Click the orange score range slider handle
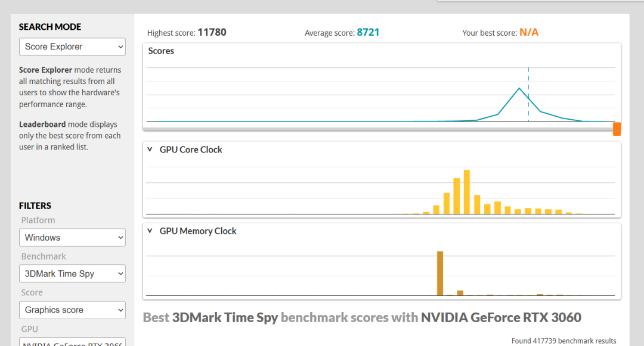644x346 pixels. click(617, 129)
